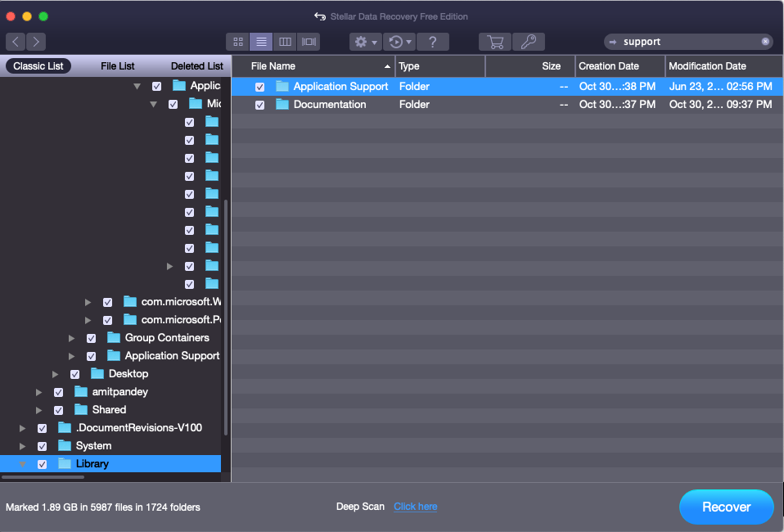Select the com.microsoft.P tree item
Image resolution: width=784 pixels, height=532 pixels.
coord(181,319)
